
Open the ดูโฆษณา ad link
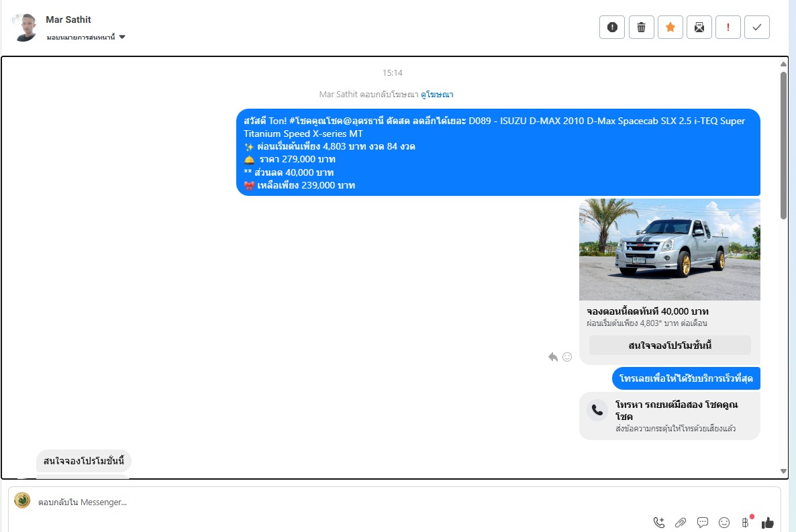pos(437,95)
